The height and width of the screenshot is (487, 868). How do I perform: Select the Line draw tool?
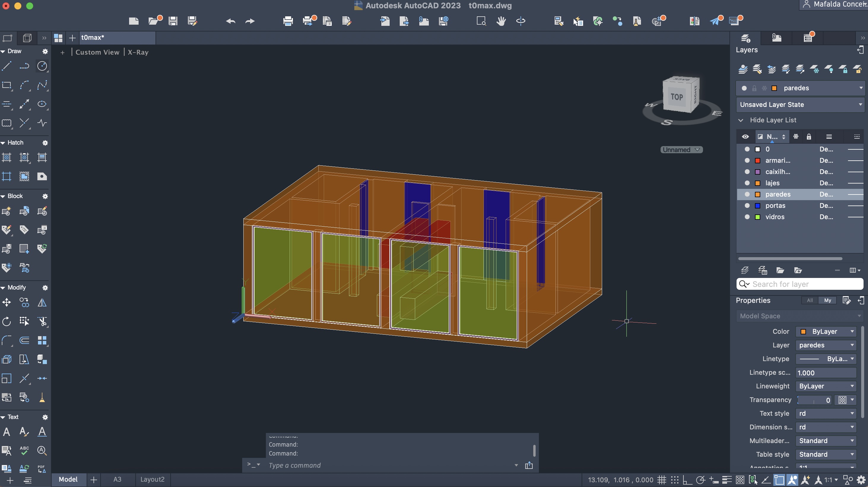[7, 66]
